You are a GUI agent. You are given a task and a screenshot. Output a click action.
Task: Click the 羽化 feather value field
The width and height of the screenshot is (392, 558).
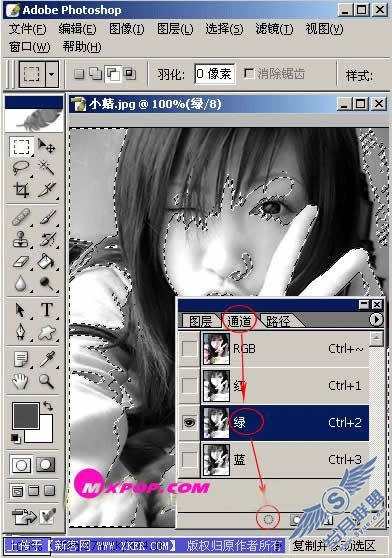(214, 74)
